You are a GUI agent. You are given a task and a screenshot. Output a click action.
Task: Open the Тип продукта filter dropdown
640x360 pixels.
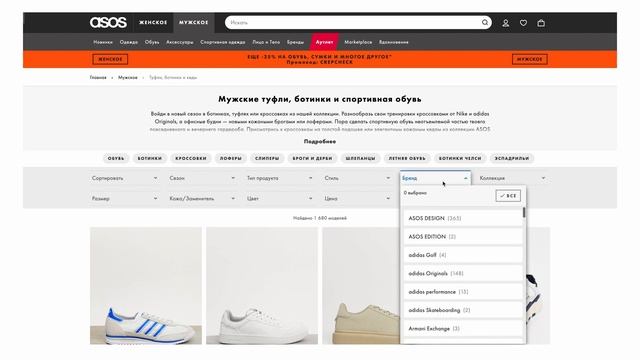pyautogui.click(x=280, y=178)
